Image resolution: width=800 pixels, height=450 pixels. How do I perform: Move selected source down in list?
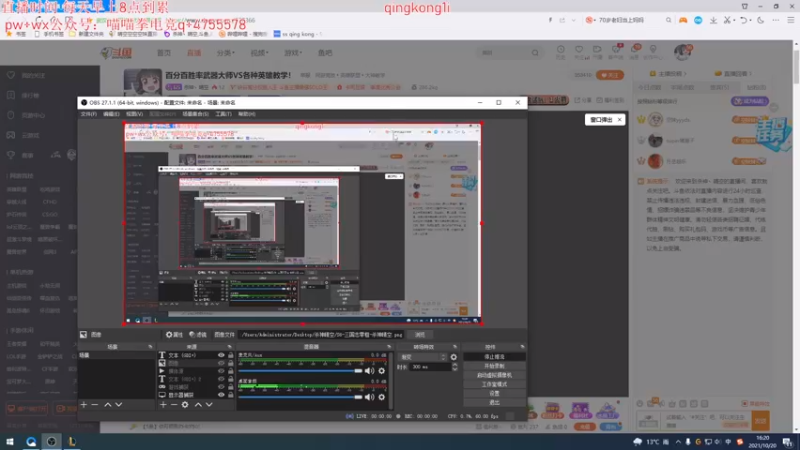209,405
